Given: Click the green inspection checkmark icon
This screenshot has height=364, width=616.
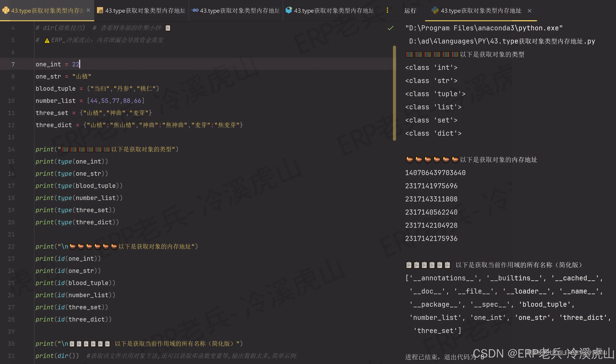Looking at the screenshot, I should [390, 28].
